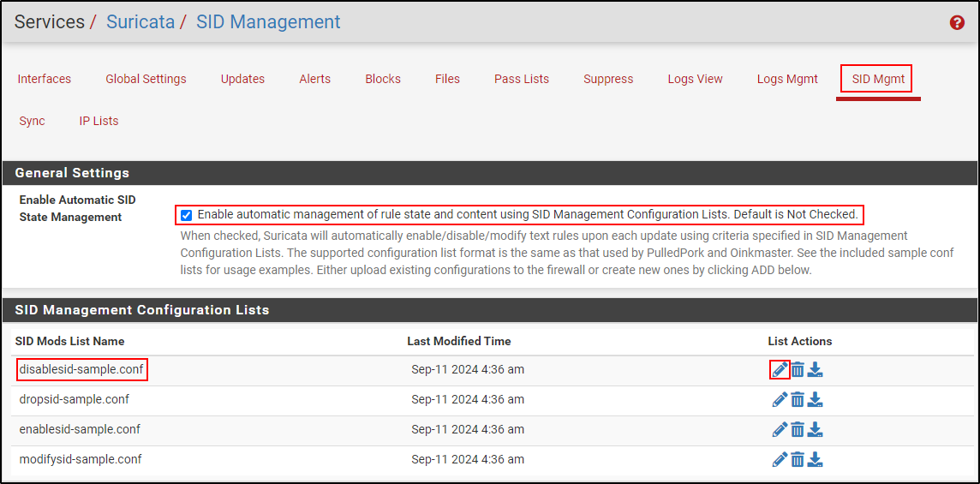Click the Last Modified Time column header
This screenshot has width=980, height=484.
coord(459,342)
